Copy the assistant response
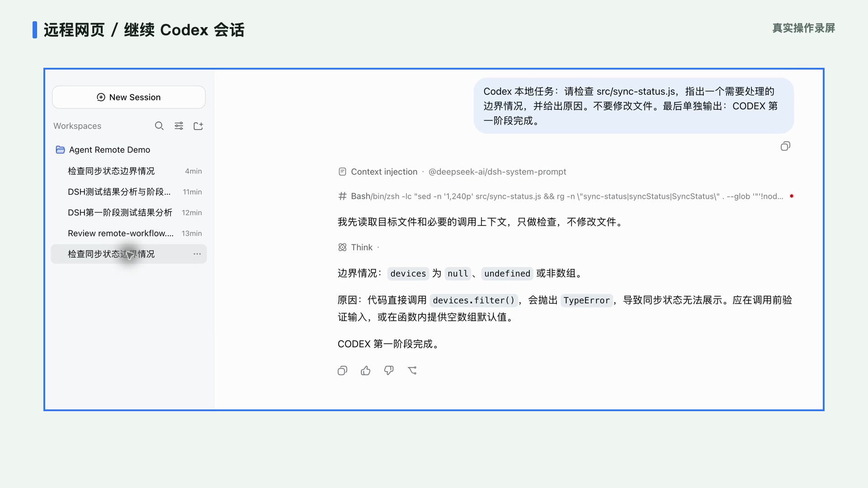 (343, 371)
